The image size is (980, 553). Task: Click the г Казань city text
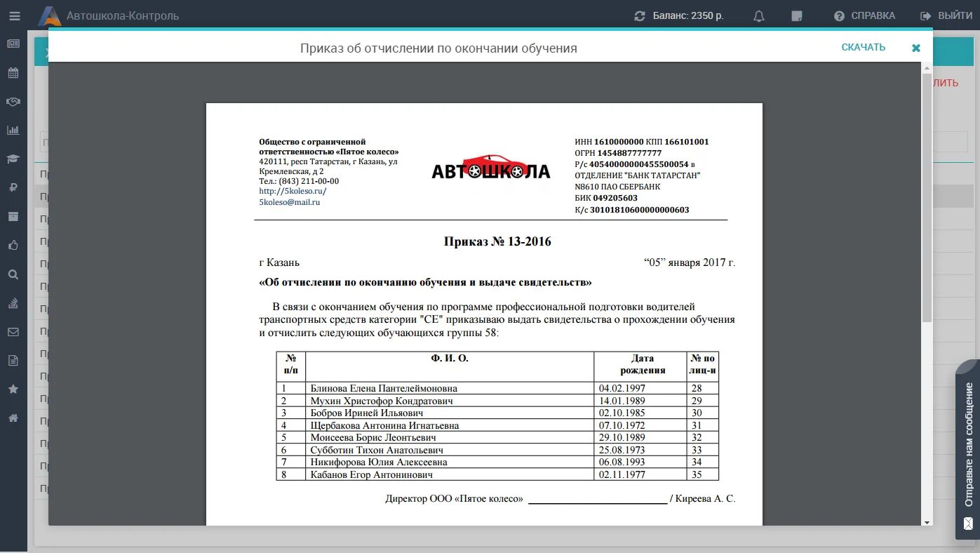click(279, 262)
